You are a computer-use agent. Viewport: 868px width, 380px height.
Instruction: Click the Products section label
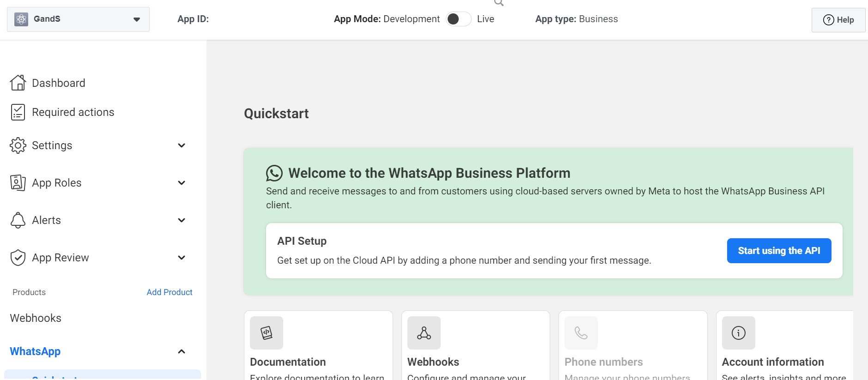click(x=29, y=292)
